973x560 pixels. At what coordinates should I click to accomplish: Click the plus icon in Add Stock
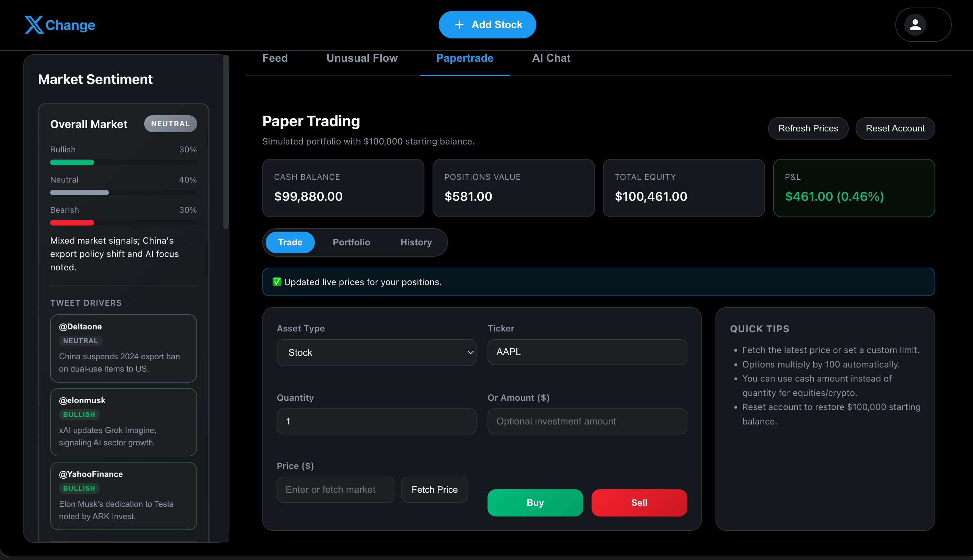459,25
